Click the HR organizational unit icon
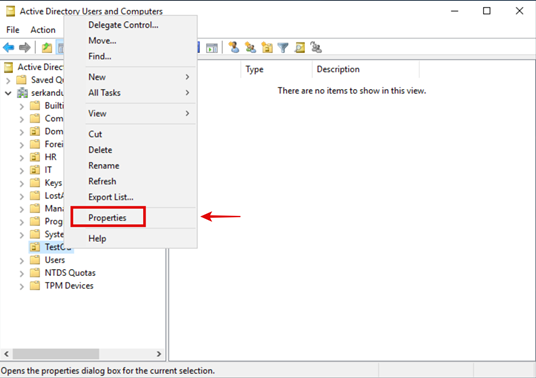 [35, 157]
